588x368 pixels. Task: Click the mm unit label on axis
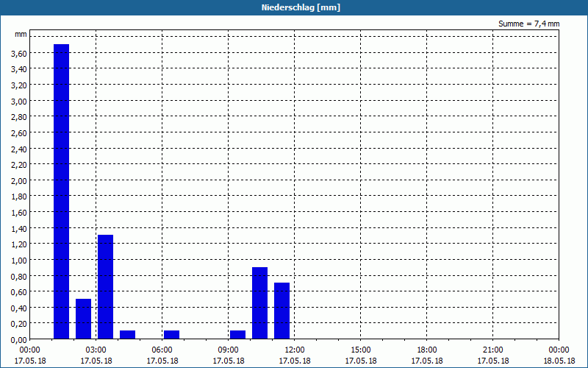pos(21,35)
